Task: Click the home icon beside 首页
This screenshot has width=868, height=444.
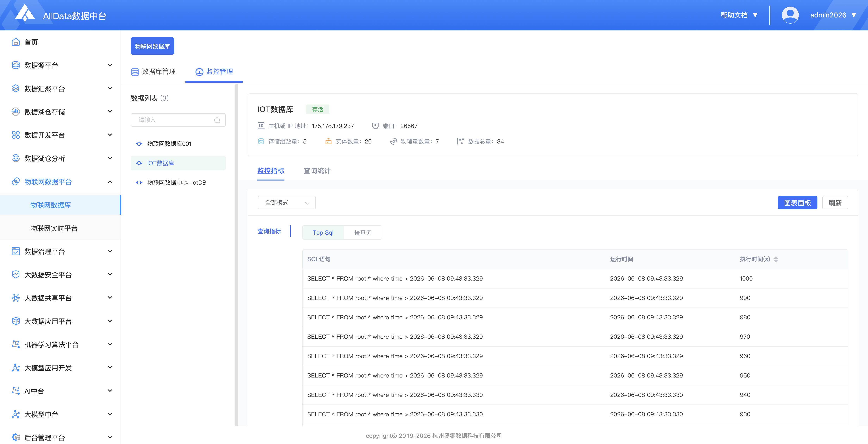Action: click(15, 42)
